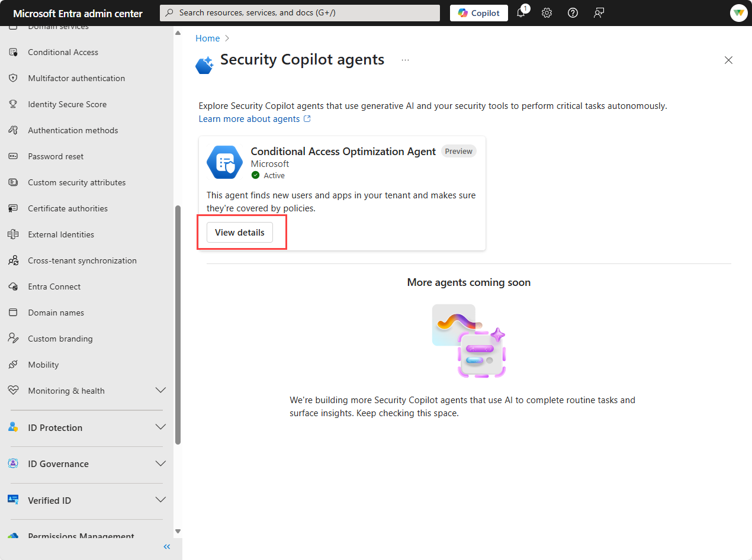752x560 pixels.
Task: Collapse the sidebar with the double-chevron
Action: click(x=167, y=546)
